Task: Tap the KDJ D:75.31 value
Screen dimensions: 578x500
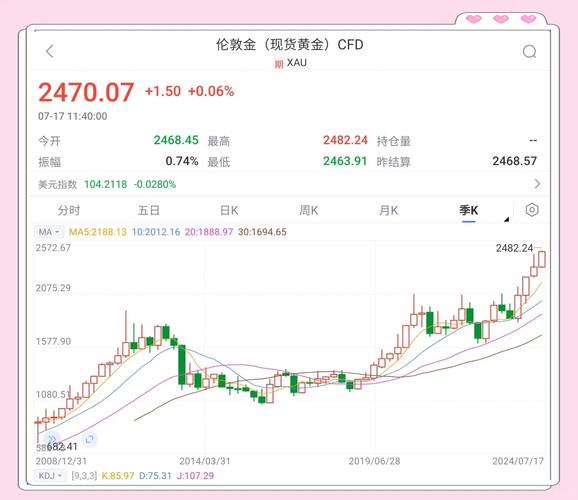Action: pyautogui.click(x=155, y=476)
